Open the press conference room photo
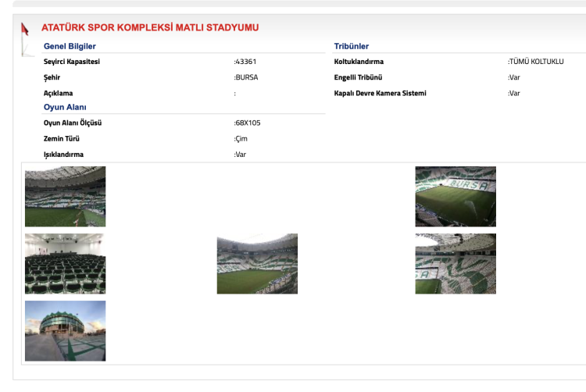Image resolution: width=586 pixels, height=392 pixels. tap(65, 264)
